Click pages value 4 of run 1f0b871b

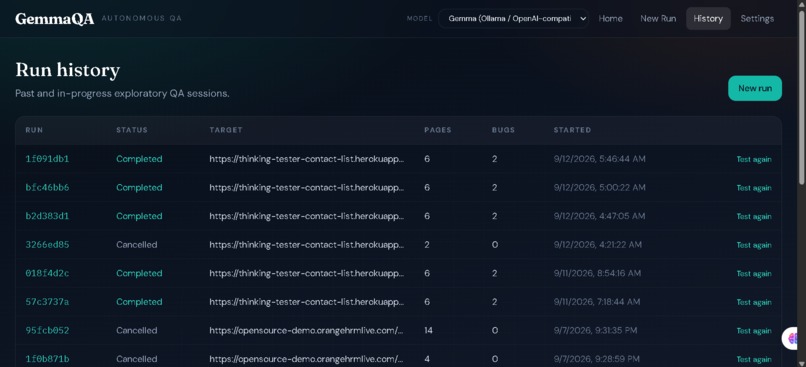[427, 359]
